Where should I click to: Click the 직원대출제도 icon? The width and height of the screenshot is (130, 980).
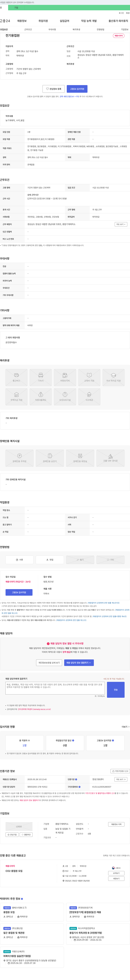pos(41,397)
